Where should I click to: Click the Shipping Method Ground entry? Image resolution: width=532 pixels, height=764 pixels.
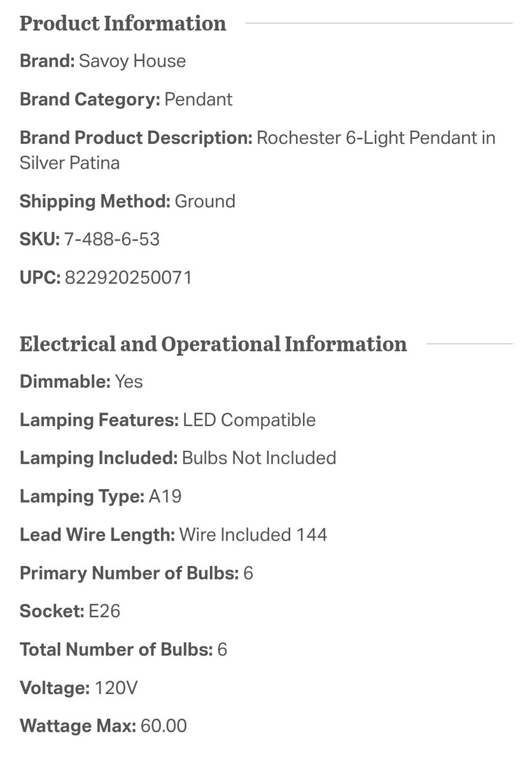(127, 201)
